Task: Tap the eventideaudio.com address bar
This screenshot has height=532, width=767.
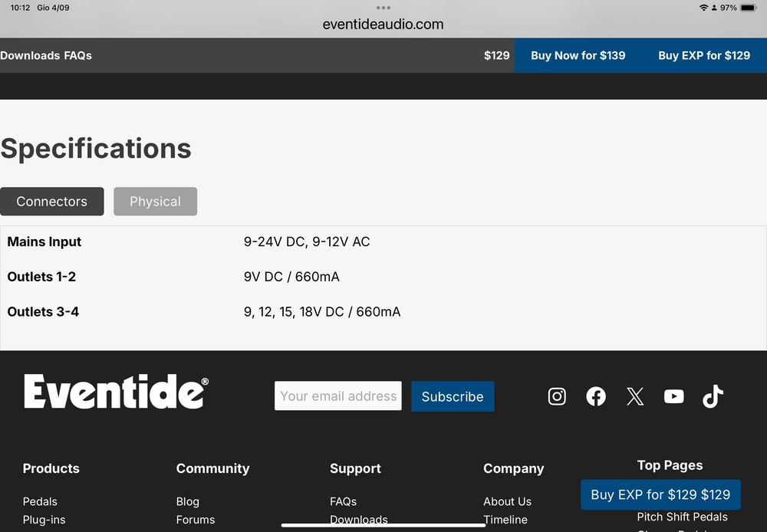Action: 383,25
